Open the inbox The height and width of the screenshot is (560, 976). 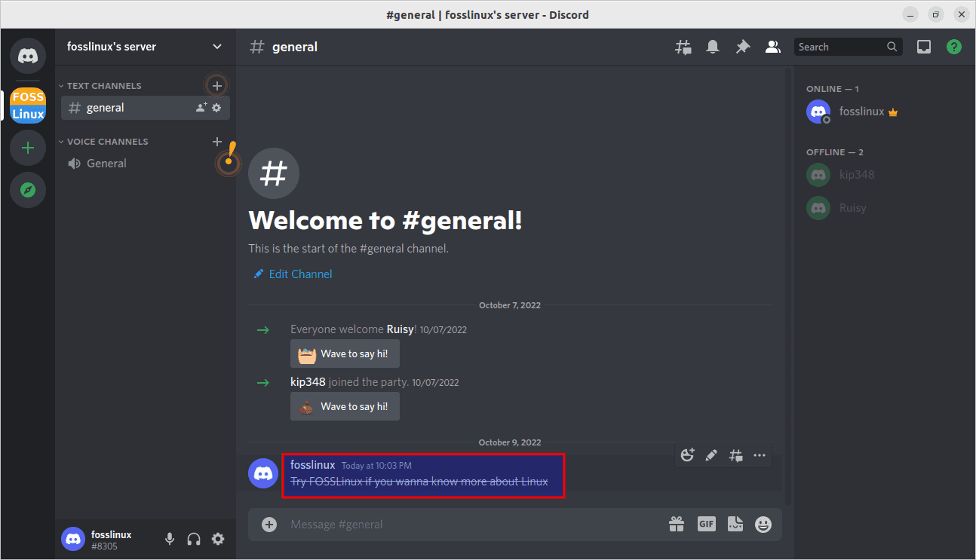pos(924,47)
